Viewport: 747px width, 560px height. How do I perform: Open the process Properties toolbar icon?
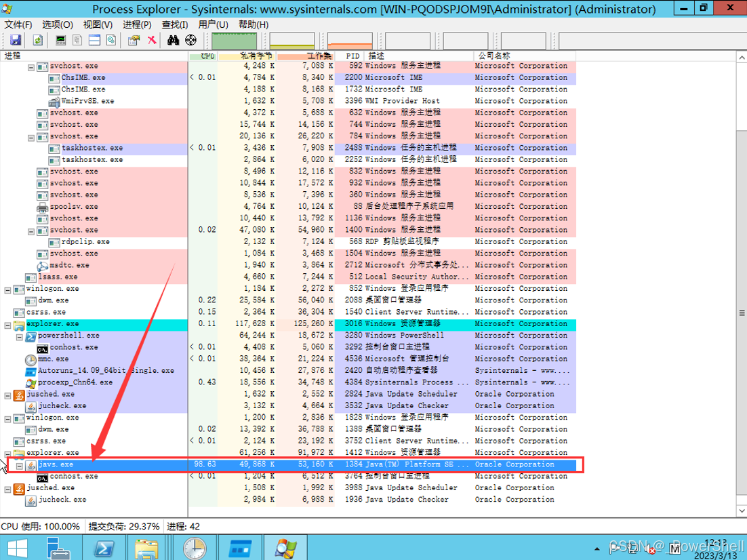[x=134, y=41]
